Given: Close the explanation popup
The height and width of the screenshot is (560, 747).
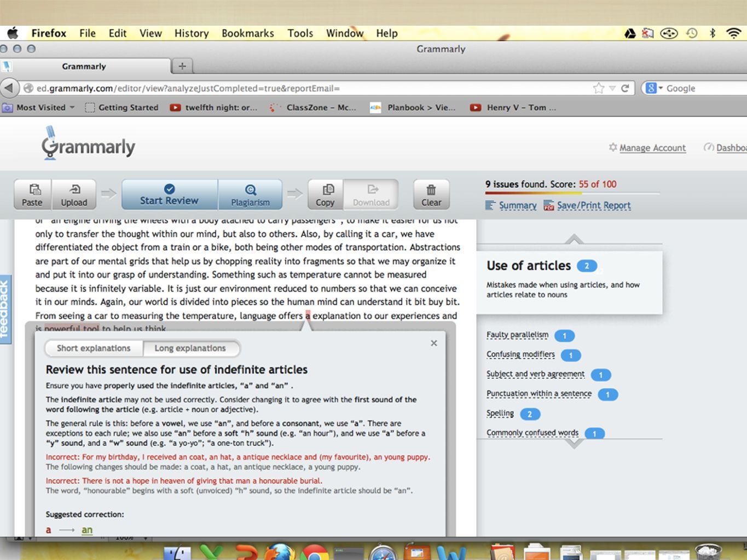Looking at the screenshot, I should (434, 343).
